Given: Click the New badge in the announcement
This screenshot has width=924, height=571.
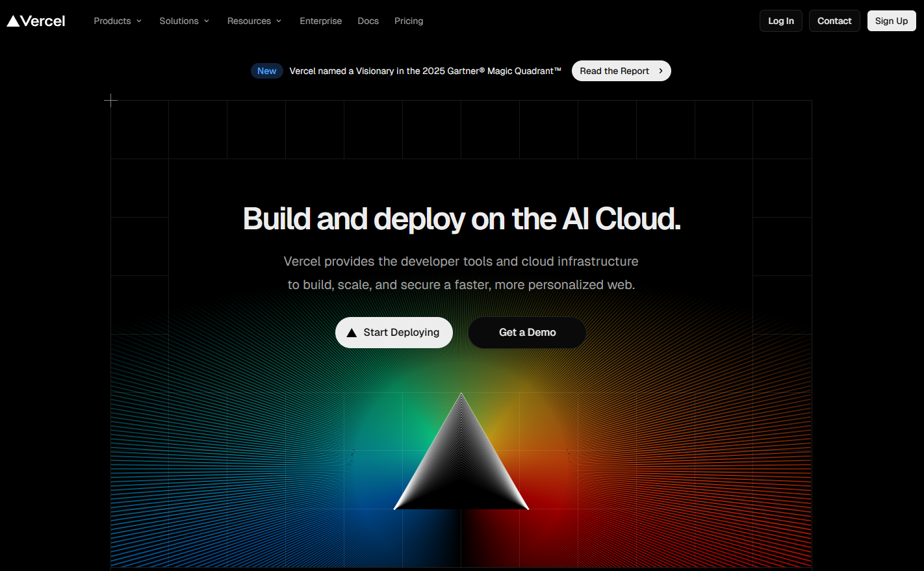Looking at the screenshot, I should click(266, 71).
